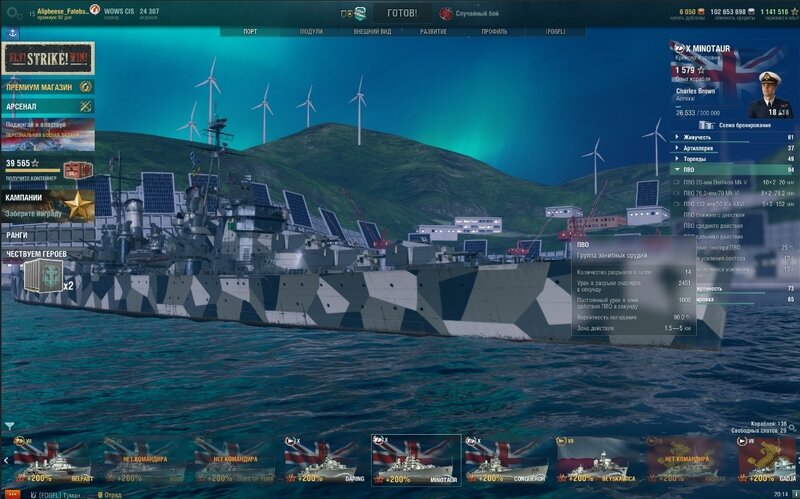This screenshot has width=800, height=499.
Task: Click the commander 18 skill points badge
Action: tap(778, 112)
